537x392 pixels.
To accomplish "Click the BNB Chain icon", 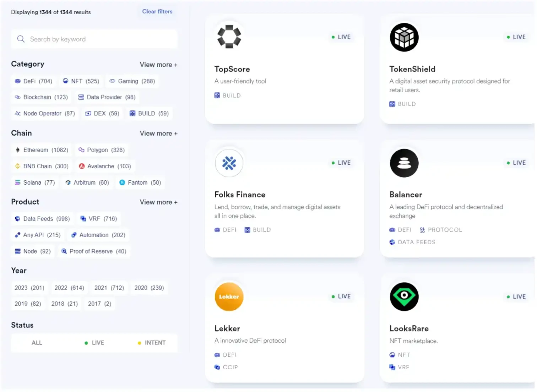I will (x=17, y=166).
